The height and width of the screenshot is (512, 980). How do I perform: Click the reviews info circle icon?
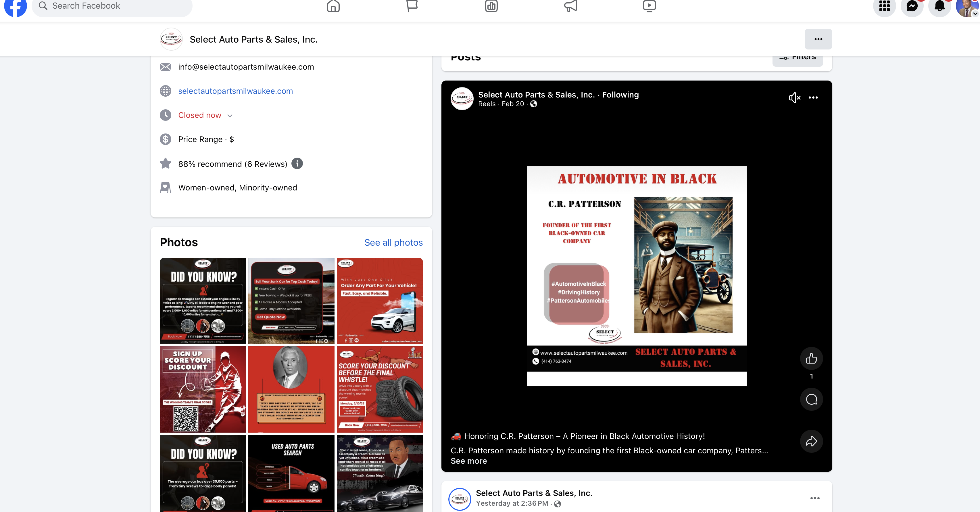297,163
